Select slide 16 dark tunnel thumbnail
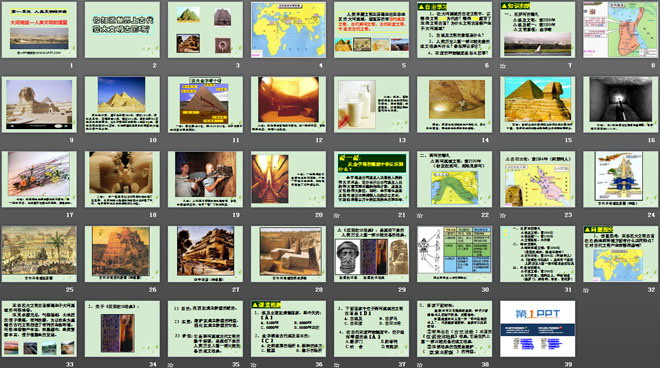The width and height of the screenshot is (660, 368). [x=621, y=104]
